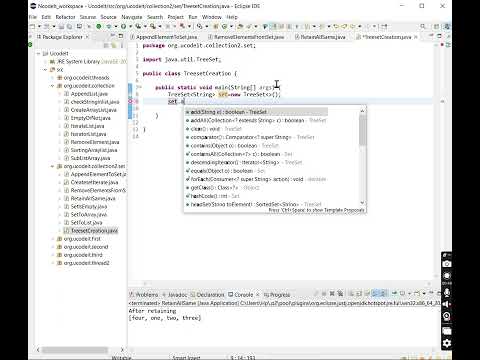Viewport: 480px width, 360px height.
Task: Open the Declaration view tab
Action: coord(208,295)
